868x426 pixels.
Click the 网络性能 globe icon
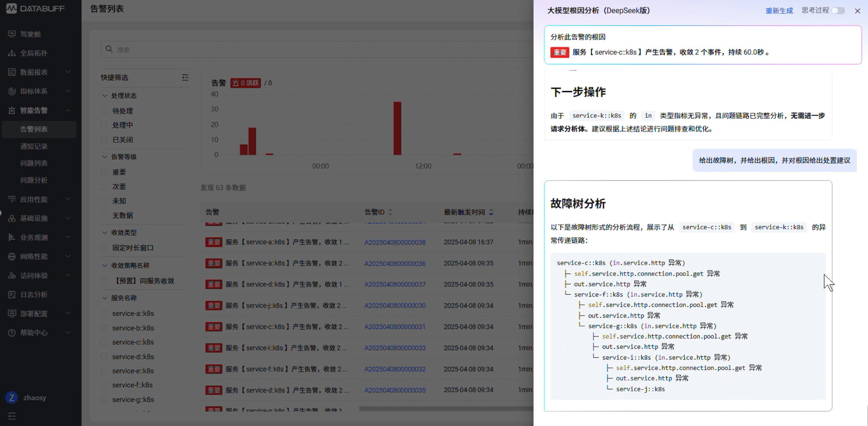12,256
